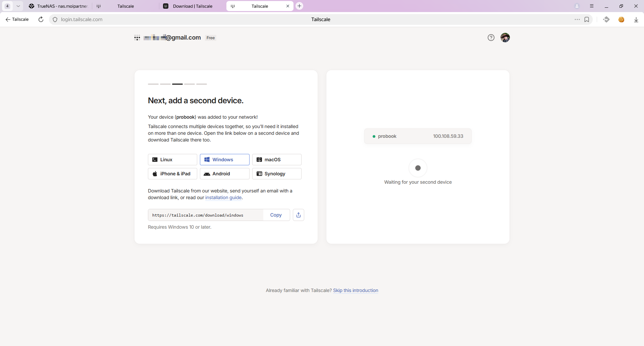The width and height of the screenshot is (644, 346).
Task: Switch to Download | Tailscale tab
Action: point(193,6)
